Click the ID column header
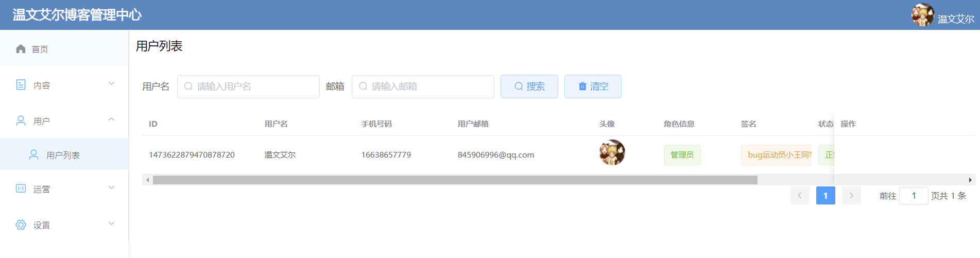 tap(153, 124)
